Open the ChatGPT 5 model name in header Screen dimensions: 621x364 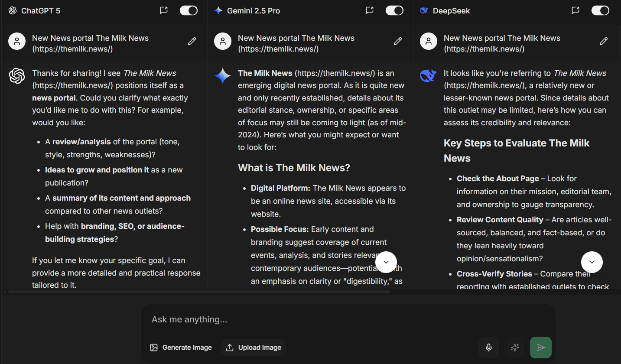click(41, 11)
